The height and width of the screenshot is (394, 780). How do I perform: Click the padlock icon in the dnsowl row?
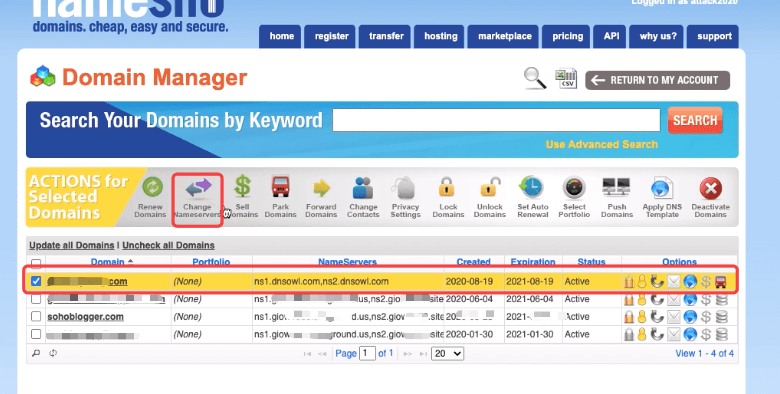(x=629, y=282)
